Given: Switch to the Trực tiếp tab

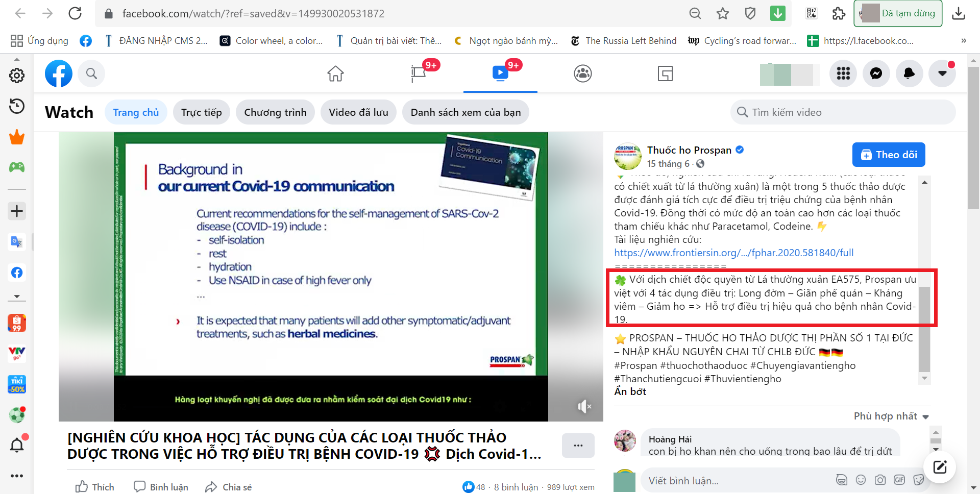Looking at the screenshot, I should pos(202,112).
